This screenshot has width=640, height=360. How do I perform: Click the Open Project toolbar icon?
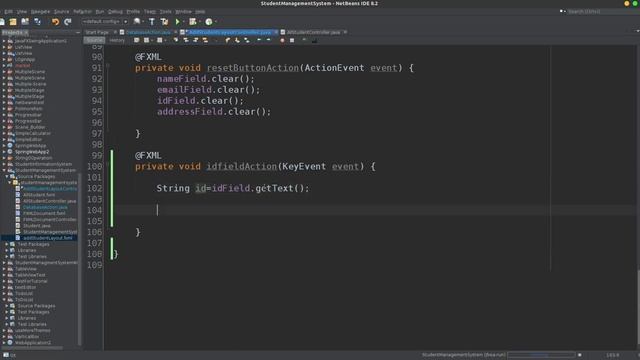coord(25,22)
